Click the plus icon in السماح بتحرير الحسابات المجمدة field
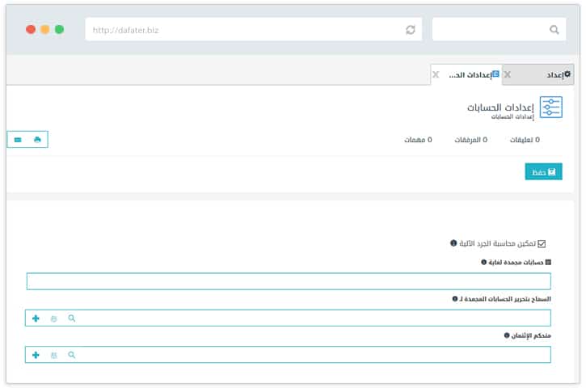This screenshot has width=586, height=392. click(x=36, y=318)
